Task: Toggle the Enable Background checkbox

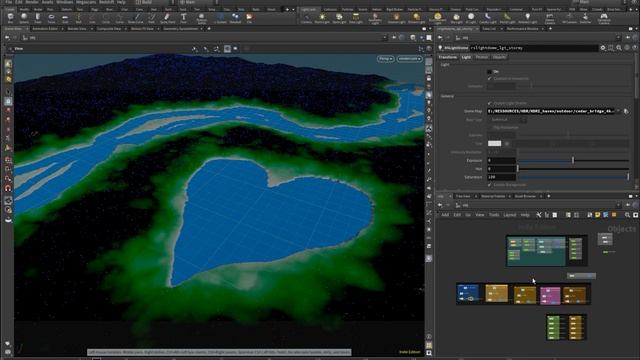Action: [x=489, y=185]
